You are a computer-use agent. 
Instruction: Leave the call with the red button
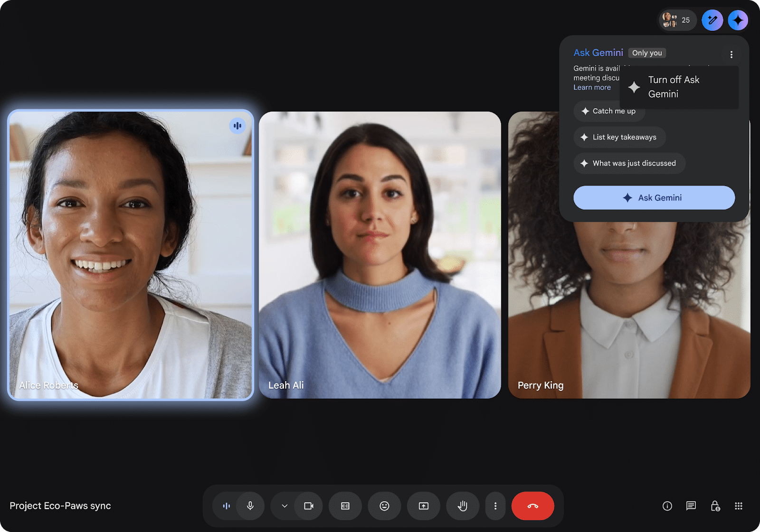click(532, 506)
